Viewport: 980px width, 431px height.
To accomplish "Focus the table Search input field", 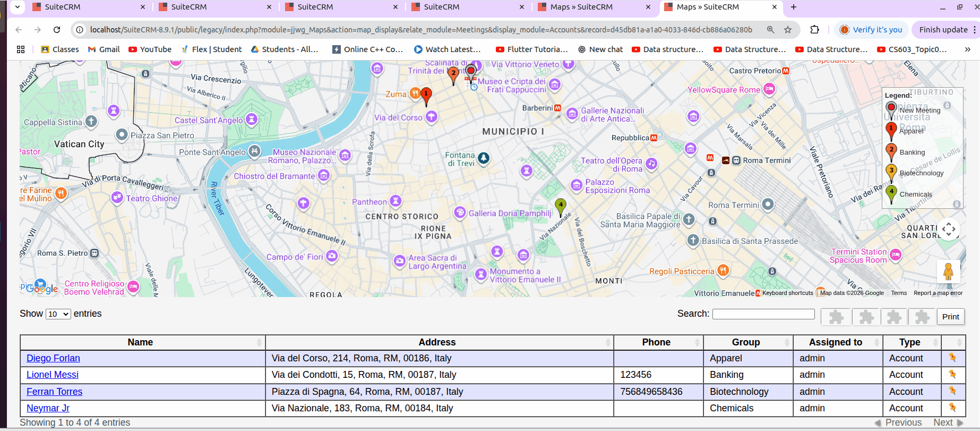I will (x=763, y=314).
